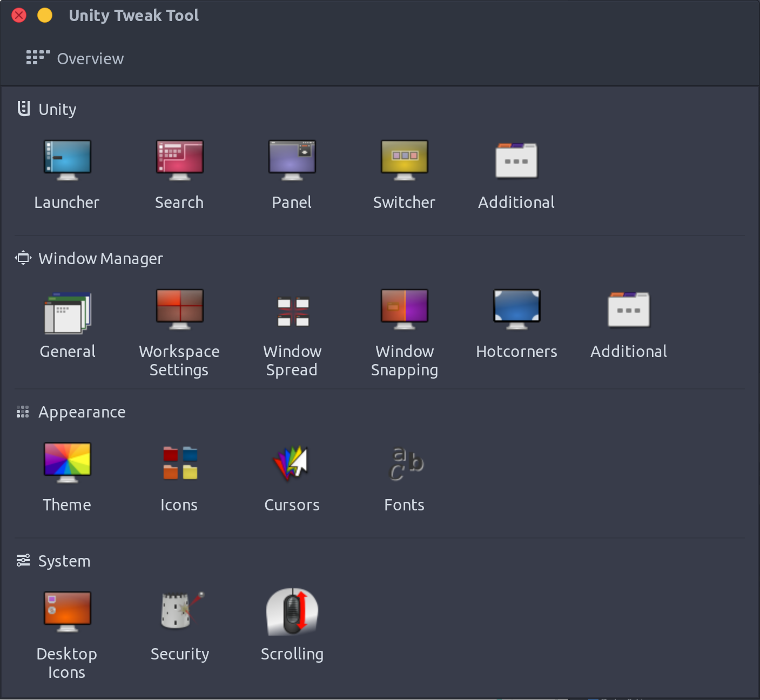Viewport: 760px width, 700px height.
Task: Close the Unity Tweak Tool window
Action: pos(19,15)
